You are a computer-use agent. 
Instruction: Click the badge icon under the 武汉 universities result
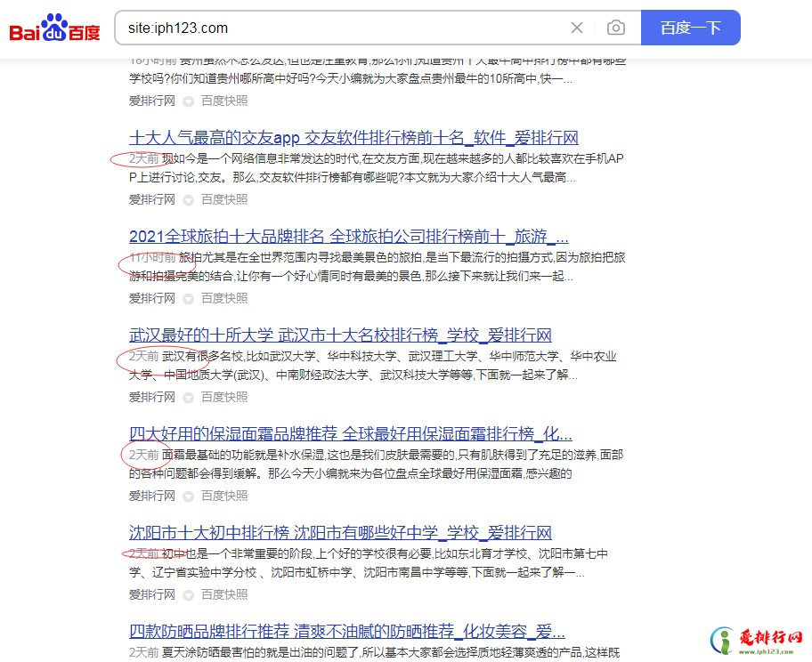point(188,398)
